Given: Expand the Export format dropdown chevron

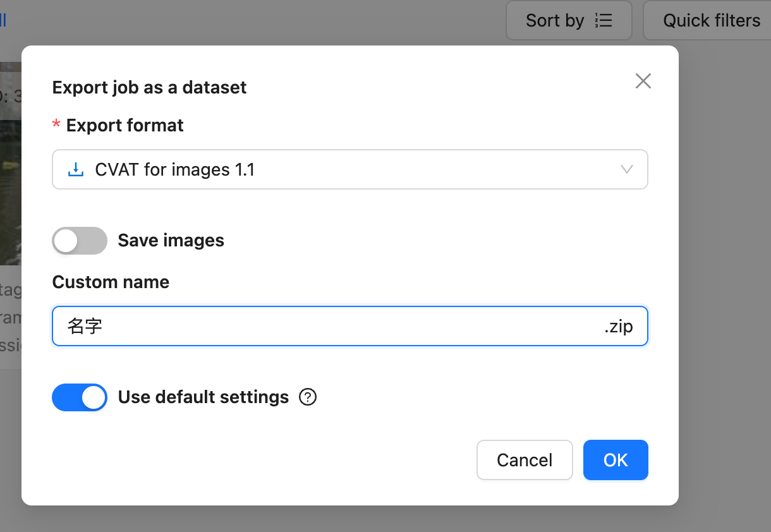Looking at the screenshot, I should coord(627,169).
